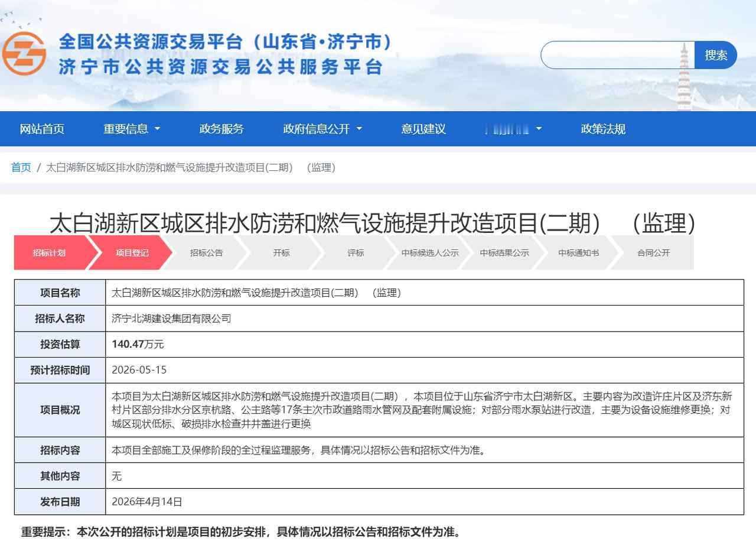This screenshot has width=756, height=542.
Task: Select the 2026年4月14日 publish date
Action: point(147,502)
